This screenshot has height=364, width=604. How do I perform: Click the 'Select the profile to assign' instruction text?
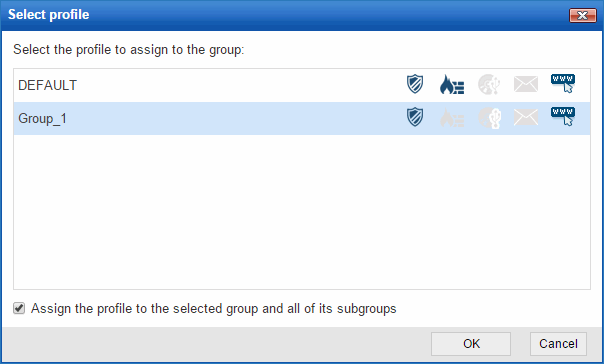[x=129, y=50]
